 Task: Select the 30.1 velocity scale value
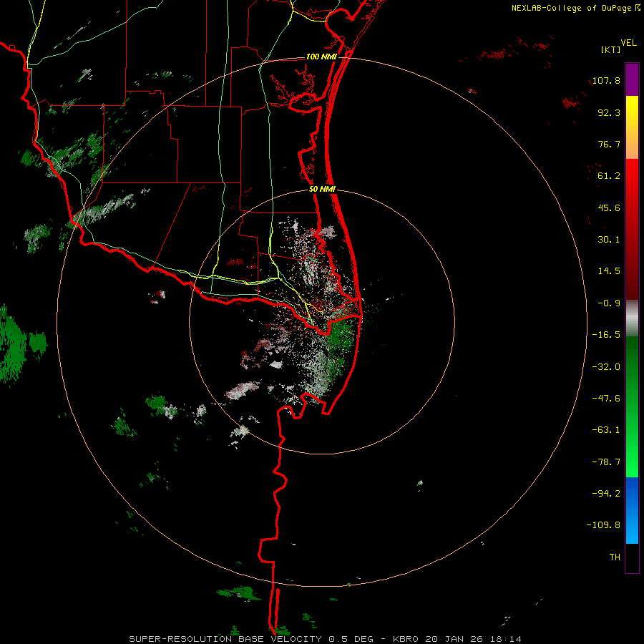(x=609, y=240)
